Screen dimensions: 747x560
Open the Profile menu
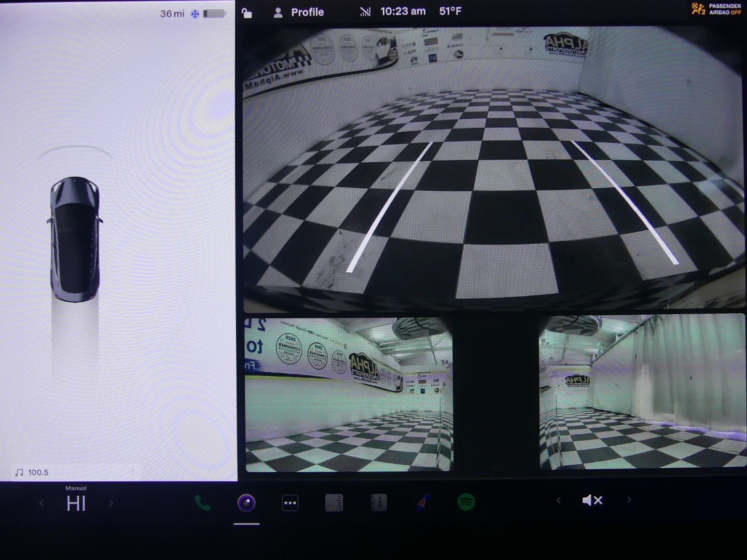click(299, 12)
